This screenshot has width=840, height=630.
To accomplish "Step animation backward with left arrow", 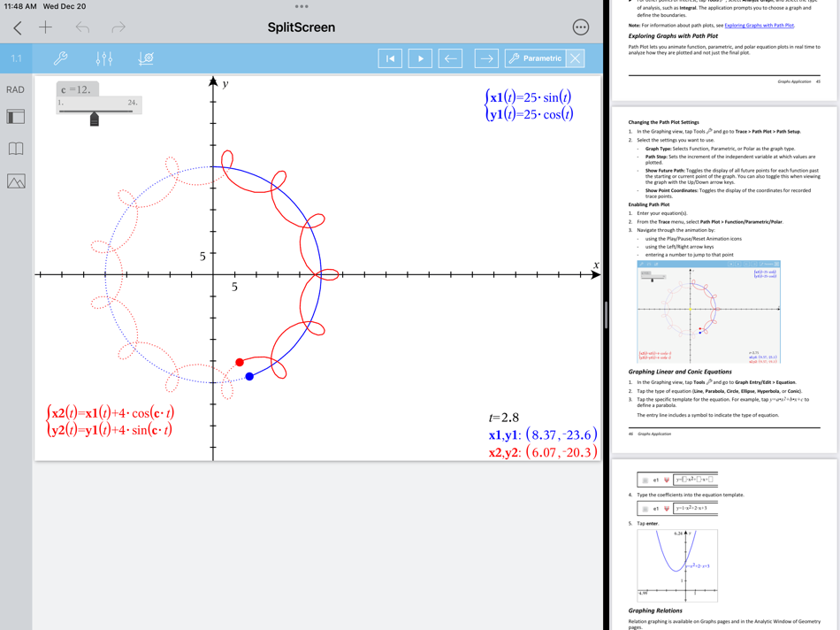I will (x=451, y=58).
